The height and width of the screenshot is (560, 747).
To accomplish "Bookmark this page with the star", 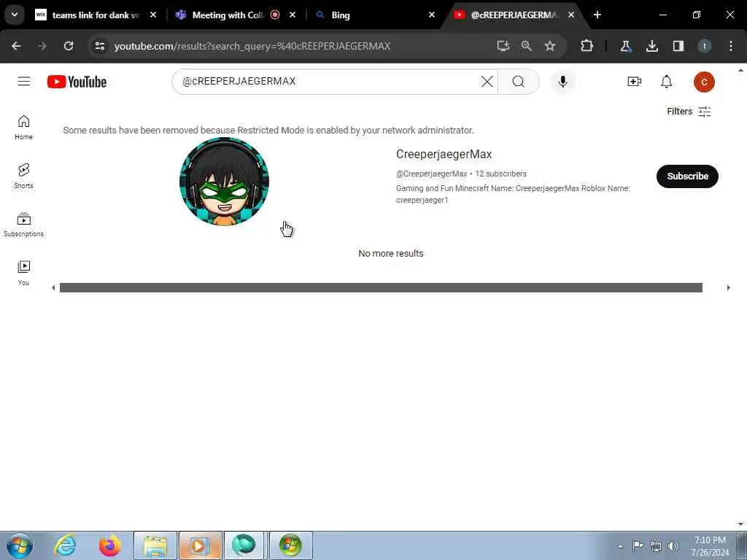I will (550, 46).
